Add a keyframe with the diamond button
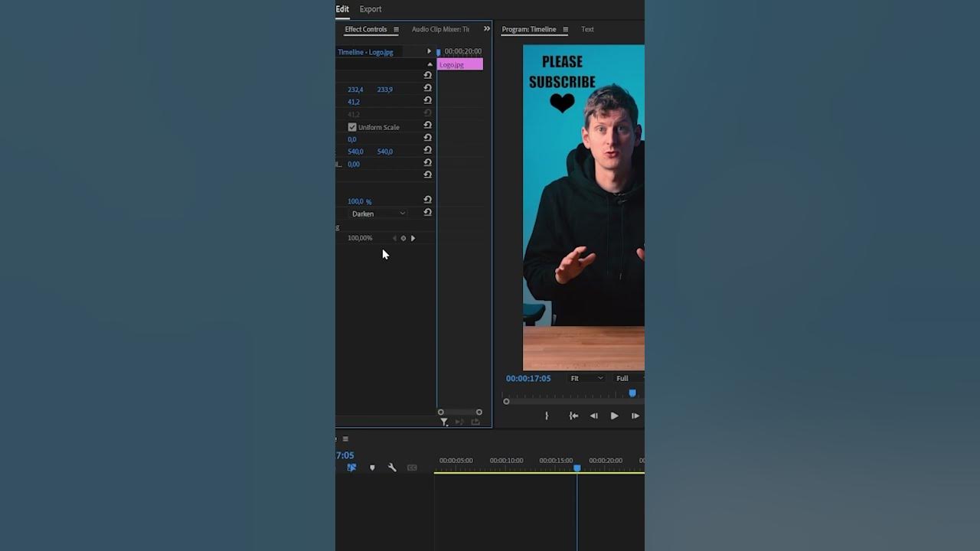 pos(403,238)
